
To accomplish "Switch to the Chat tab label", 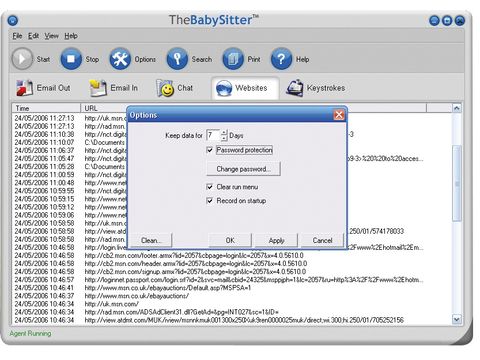I will point(185,88).
